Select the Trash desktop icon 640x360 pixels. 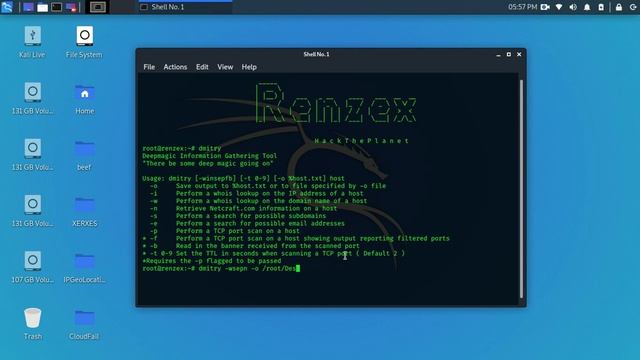click(33, 323)
